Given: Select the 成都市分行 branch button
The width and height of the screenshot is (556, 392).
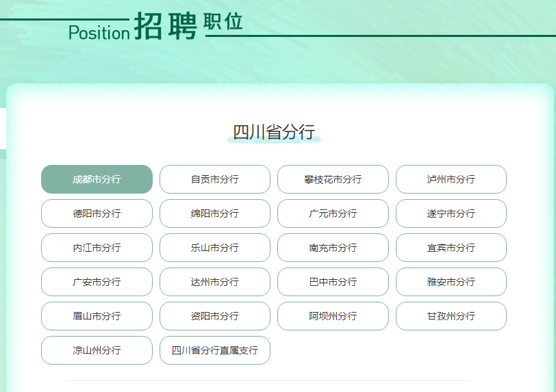Looking at the screenshot, I should (x=97, y=179).
